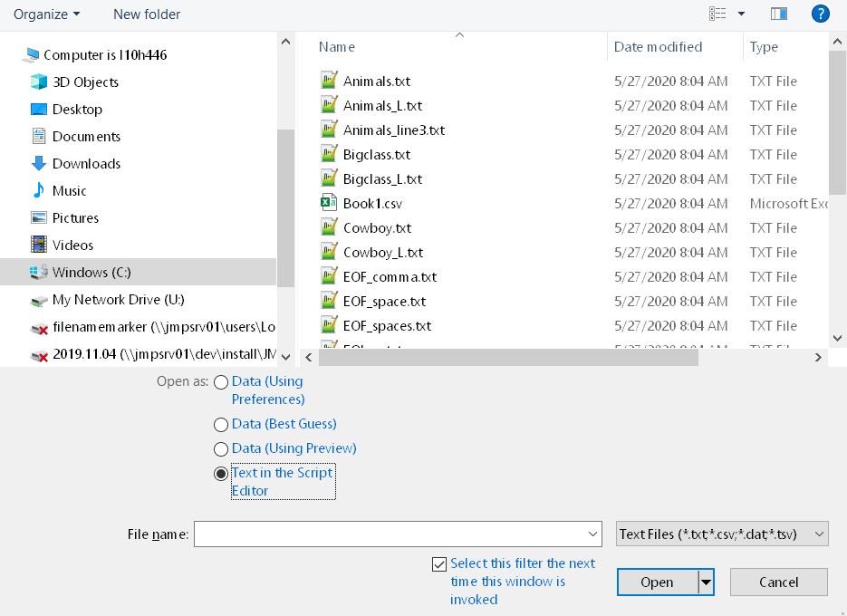The height and width of the screenshot is (616, 847).
Task: Click the Cancel button
Action: pyautogui.click(x=778, y=582)
